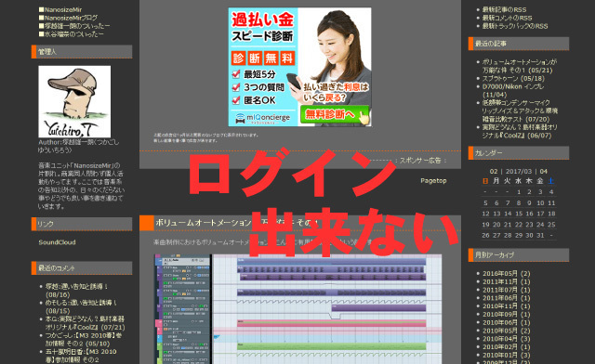595x364 pixels.
Task: Go to next month 04 in the calendar
Action: point(544,172)
